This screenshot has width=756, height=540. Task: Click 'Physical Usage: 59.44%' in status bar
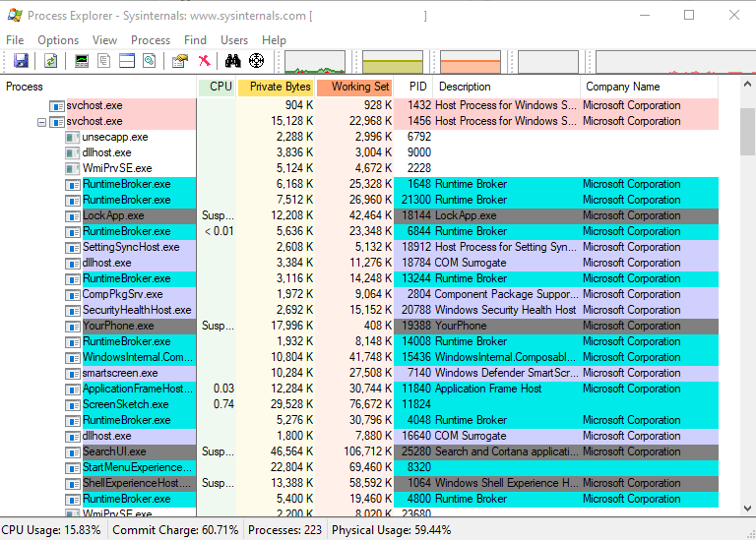391,530
